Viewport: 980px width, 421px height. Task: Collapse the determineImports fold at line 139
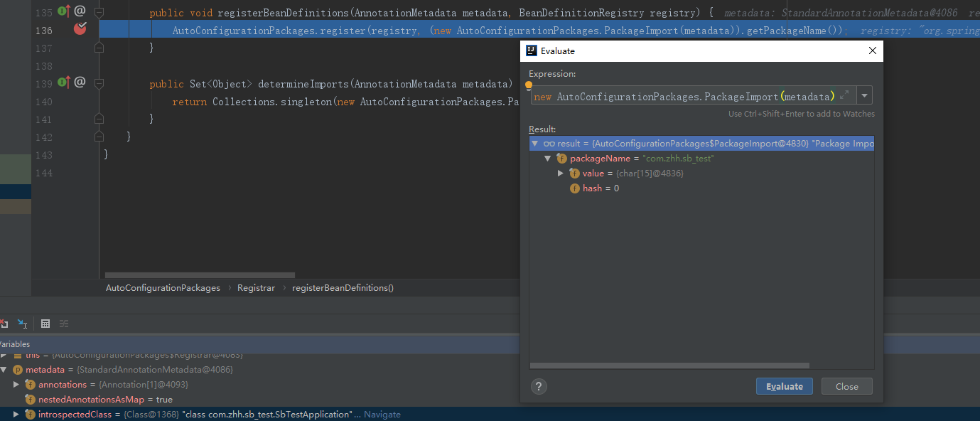click(99, 84)
